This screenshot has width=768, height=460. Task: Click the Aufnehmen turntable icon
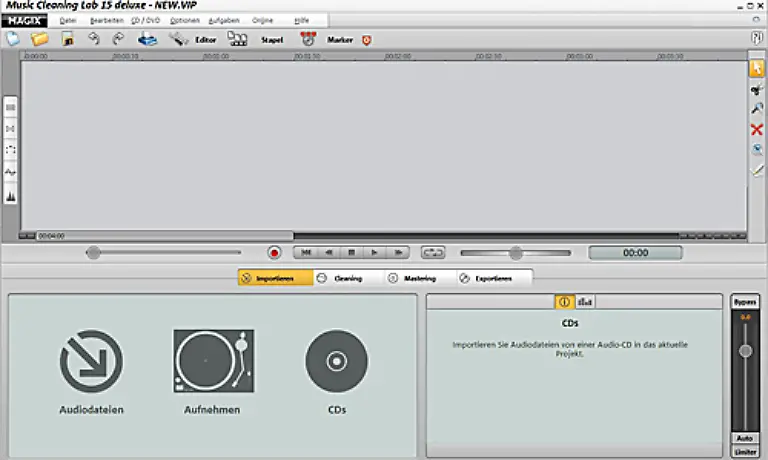[x=214, y=361]
